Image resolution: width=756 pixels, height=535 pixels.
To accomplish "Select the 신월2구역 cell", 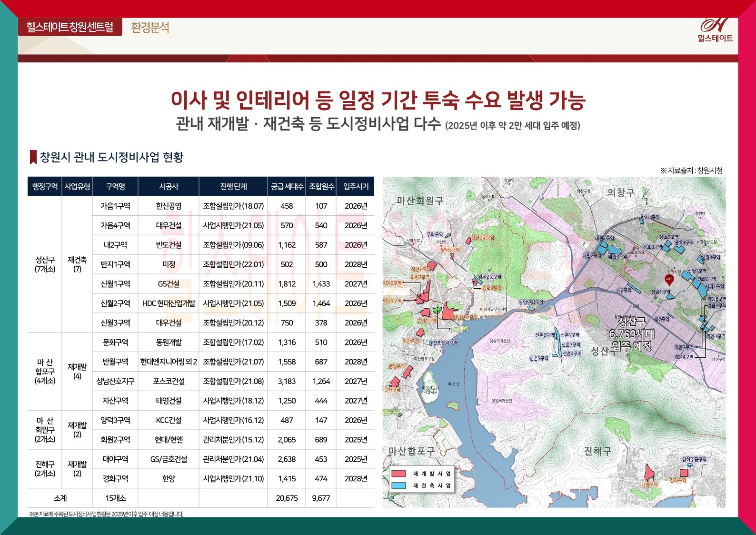I will point(115,303).
